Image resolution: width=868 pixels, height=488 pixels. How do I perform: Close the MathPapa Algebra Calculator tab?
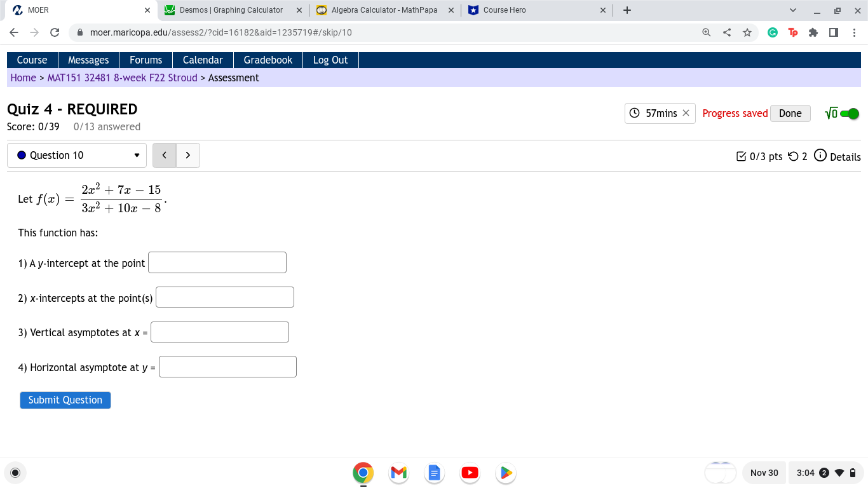click(451, 10)
